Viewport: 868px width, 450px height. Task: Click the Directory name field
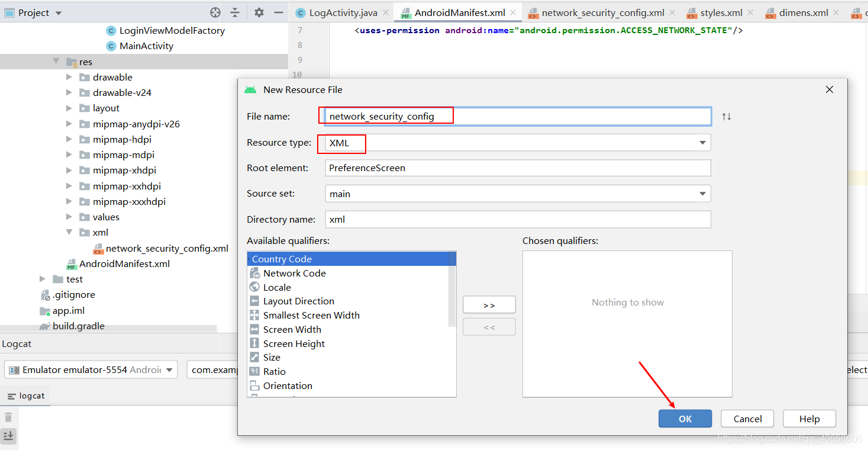click(x=518, y=219)
